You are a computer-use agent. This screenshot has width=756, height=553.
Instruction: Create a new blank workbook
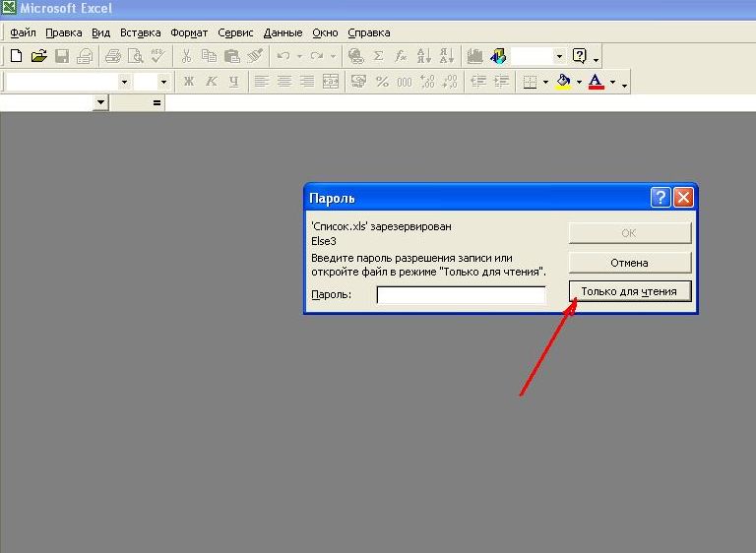16,56
